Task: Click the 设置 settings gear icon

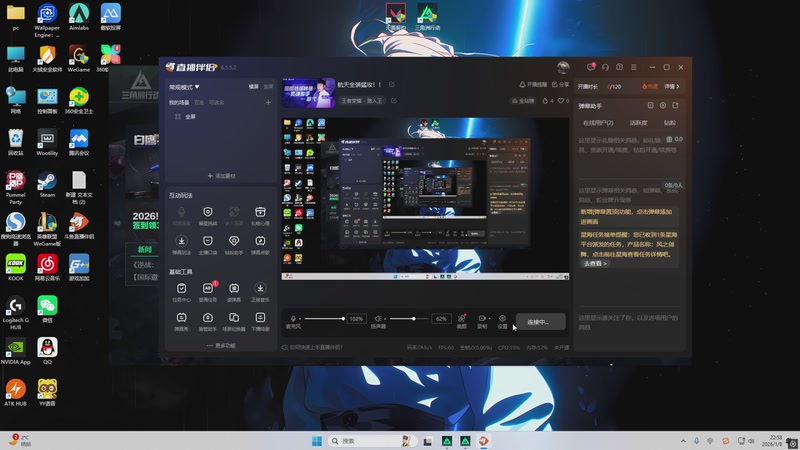Action: pyautogui.click(x=503, y=321)
